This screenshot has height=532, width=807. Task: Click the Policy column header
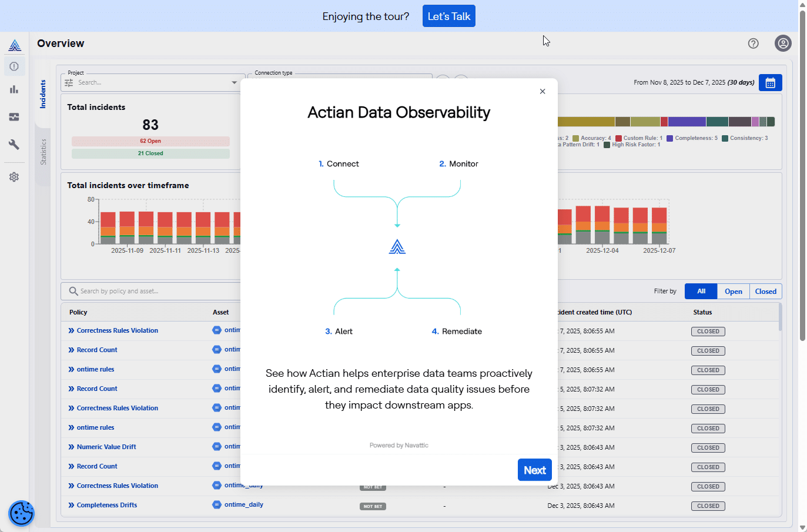[x=78, y=313]
